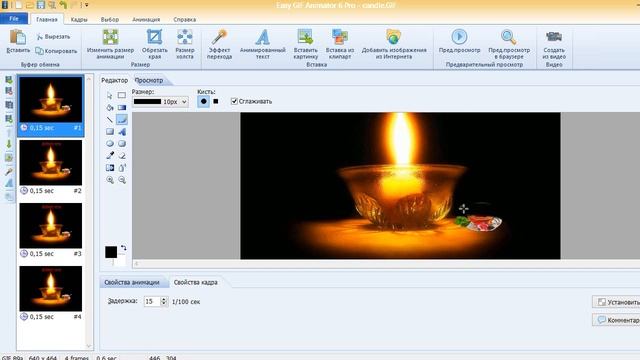Click frame list scrollbar down arrow

[89, 347]
